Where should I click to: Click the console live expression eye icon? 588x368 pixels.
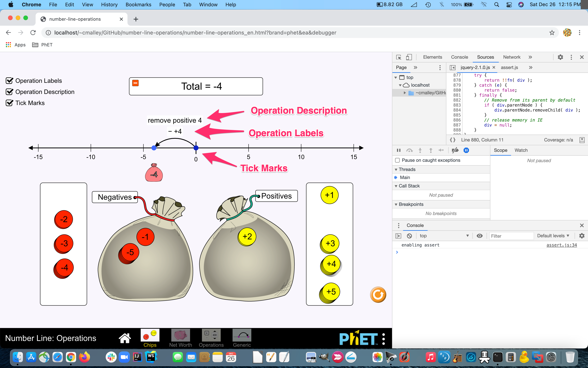480,236
